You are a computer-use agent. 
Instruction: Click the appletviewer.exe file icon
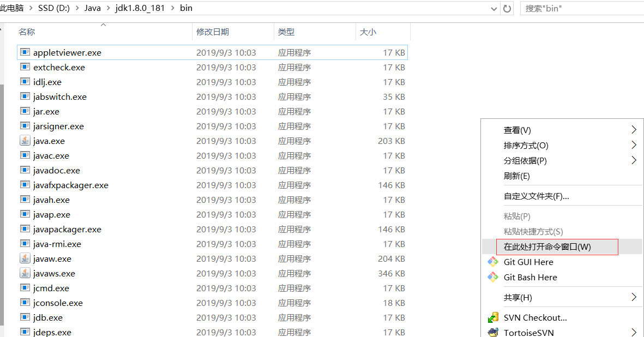click(25, 52)
